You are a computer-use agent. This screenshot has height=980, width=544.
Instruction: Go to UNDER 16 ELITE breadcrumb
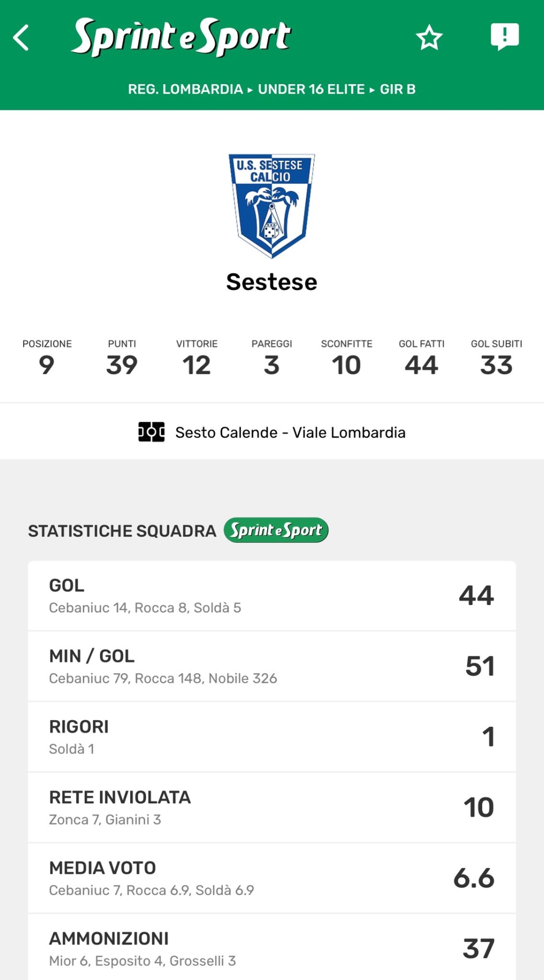311,89
